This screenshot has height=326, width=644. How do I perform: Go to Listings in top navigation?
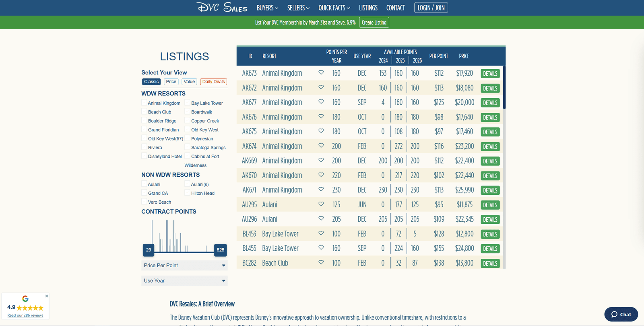tap(368, 8)
